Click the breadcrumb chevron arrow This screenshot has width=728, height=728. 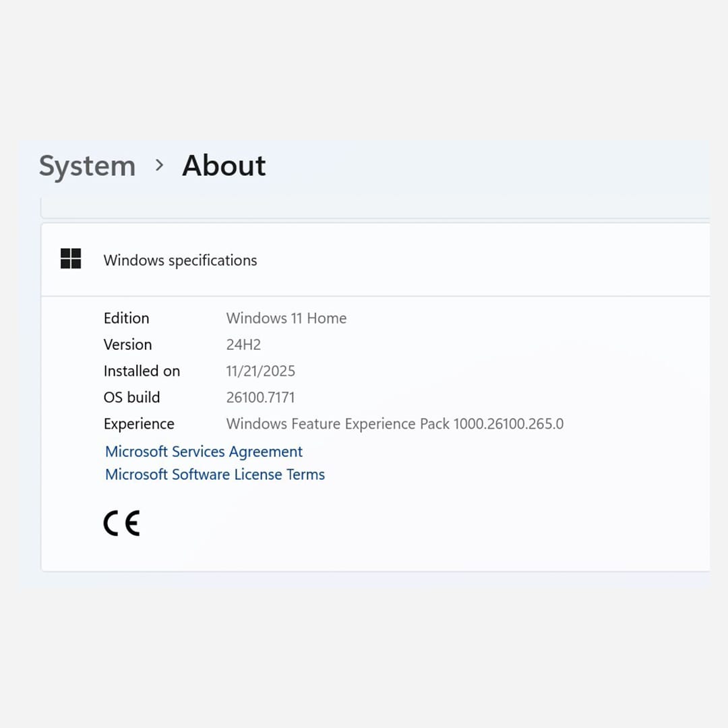(160, 165)
